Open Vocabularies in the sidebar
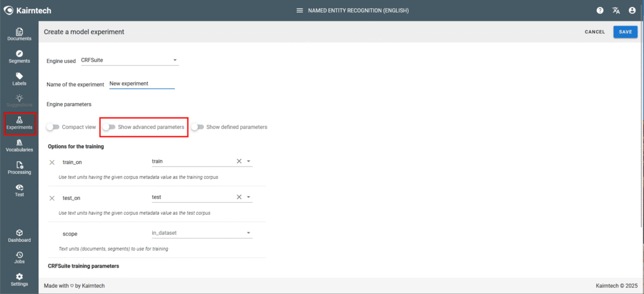Screen dimensions: 644x294 point(19,146)
